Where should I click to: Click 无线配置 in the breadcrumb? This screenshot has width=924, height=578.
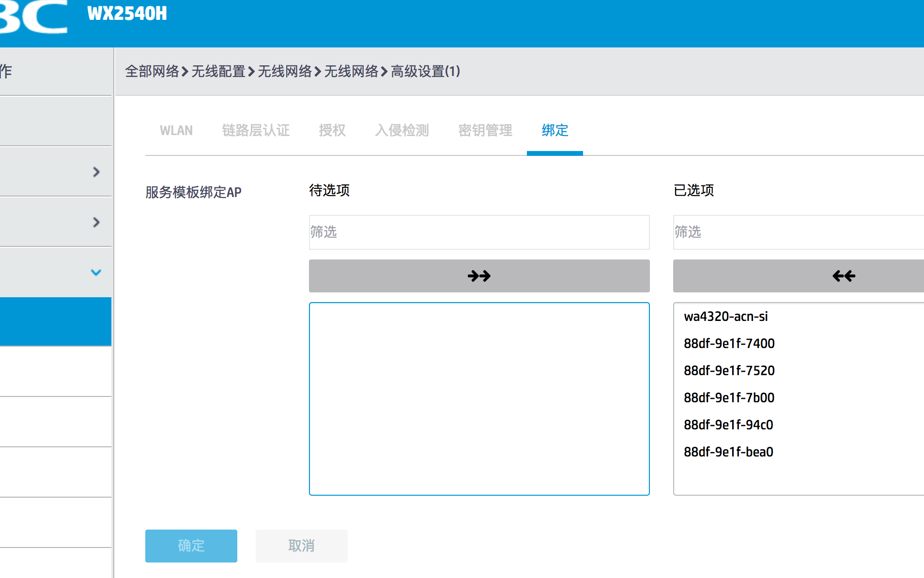point(218,72)
